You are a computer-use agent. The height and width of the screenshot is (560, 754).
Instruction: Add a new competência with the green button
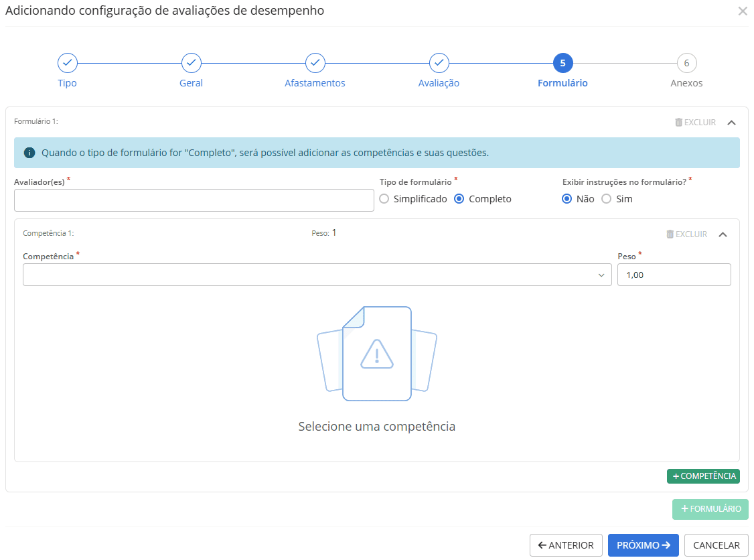click(x=703, y=476)
